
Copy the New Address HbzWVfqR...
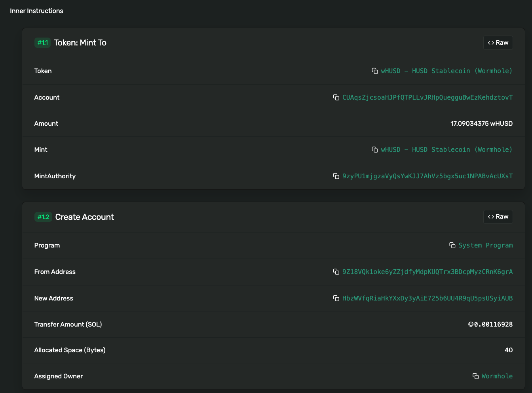pos(336,298)
